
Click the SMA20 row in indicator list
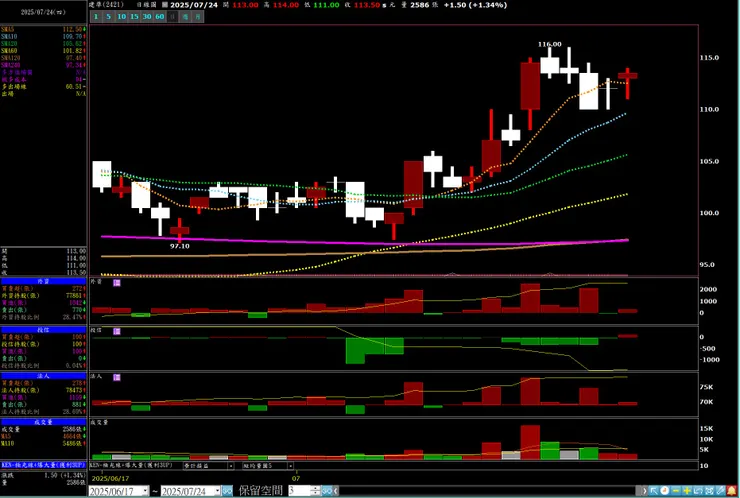click(x=43, y=43)
